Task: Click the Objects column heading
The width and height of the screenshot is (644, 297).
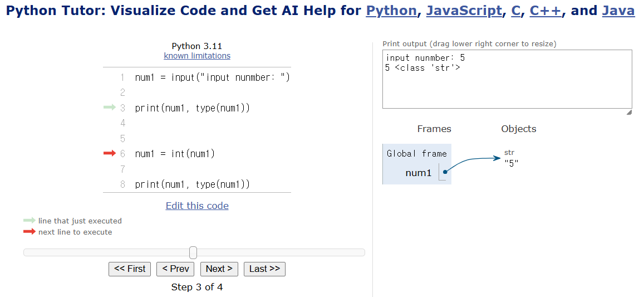Action: click(x=519, y=129)
